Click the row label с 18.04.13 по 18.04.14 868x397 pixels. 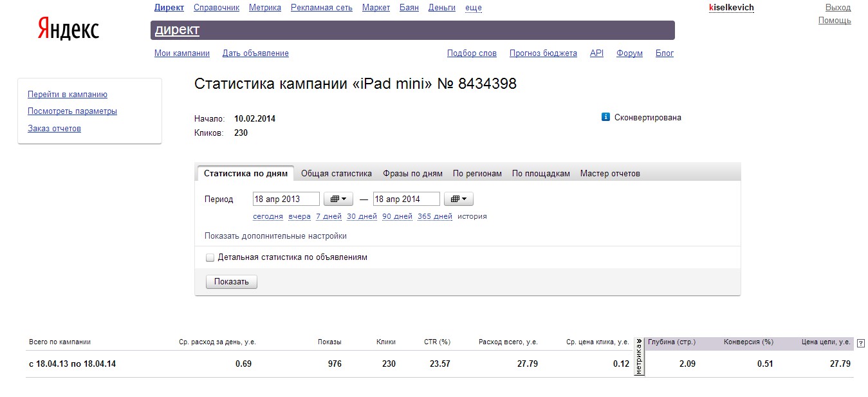pos(72,364)
